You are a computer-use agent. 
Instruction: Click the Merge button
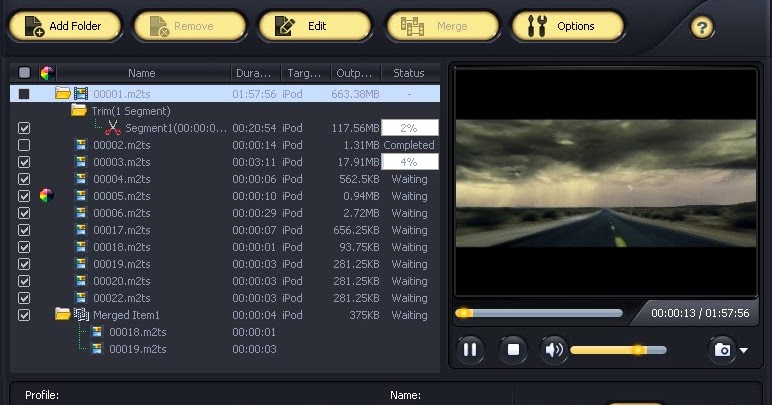[443, 26]
